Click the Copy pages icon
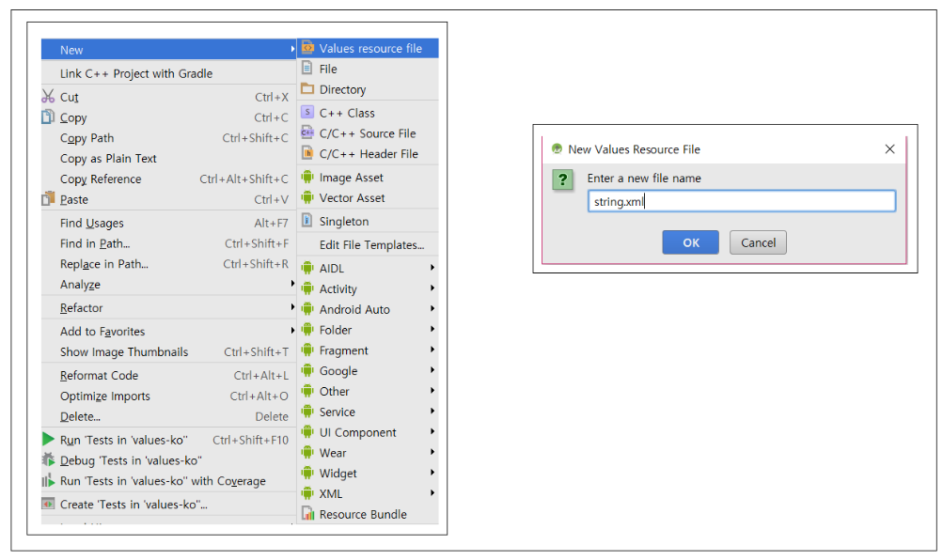 (48, 117)
